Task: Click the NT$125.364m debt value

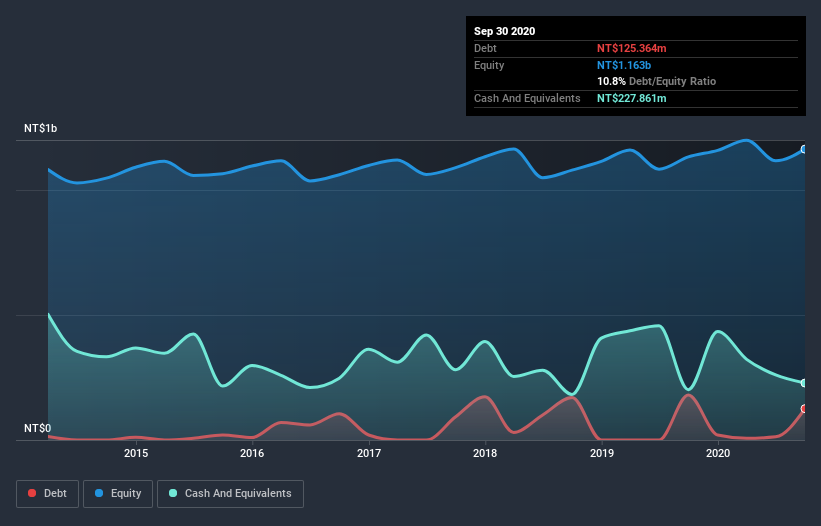Action: (631, 48)
